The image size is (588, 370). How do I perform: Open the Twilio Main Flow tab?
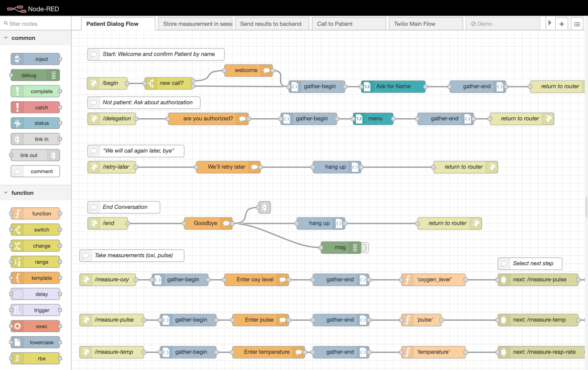coord(426,24)
